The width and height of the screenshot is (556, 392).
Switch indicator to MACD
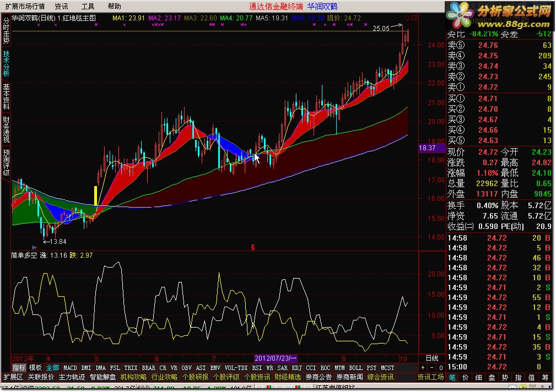click(70, 368)
